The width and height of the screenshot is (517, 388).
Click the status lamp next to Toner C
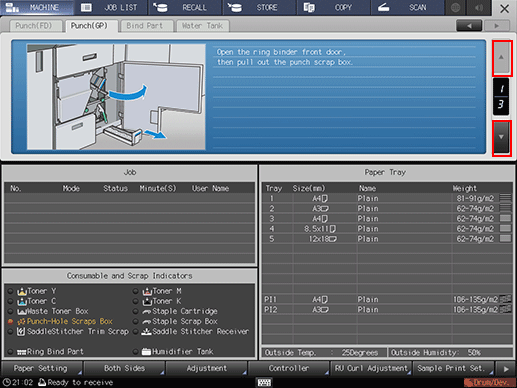(x=10, y=301)
